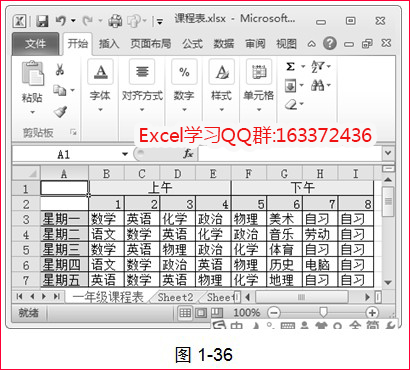Click the Alignment group icon
The height and width of the screenshot is (370, 410).
pyautogui.click(x=142, y=72)
